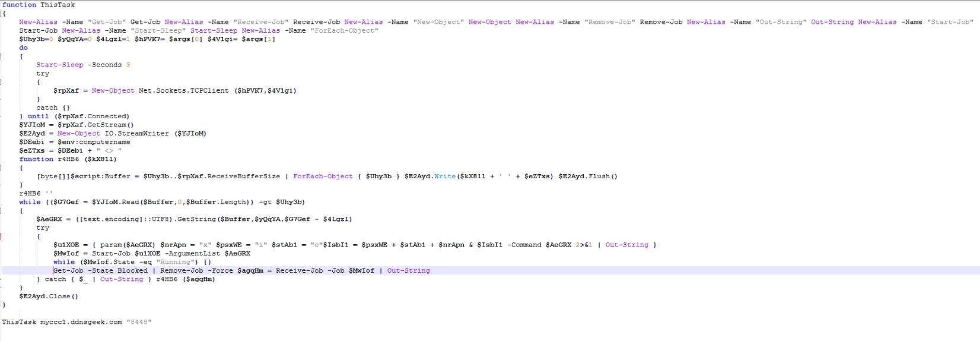Click the -Seconds parameter of Start-Sleep
This screenshot has width=980, height=341.
point(105,65)
